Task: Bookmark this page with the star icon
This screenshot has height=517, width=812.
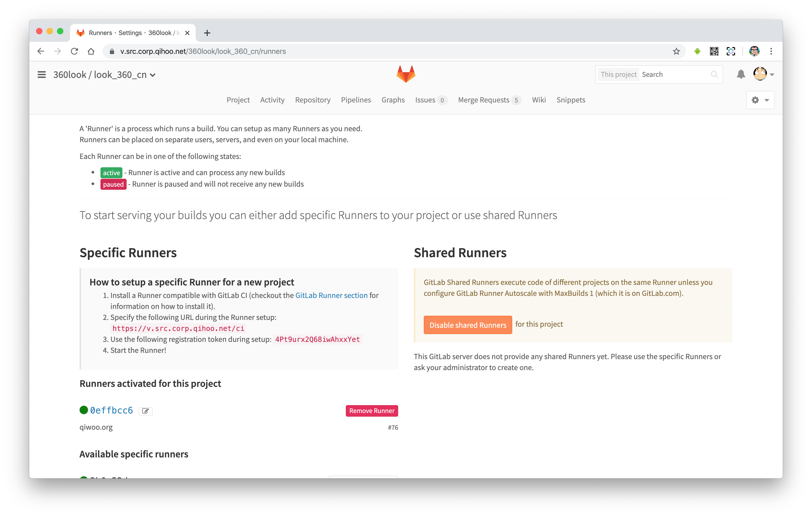Action: point(676,51)
